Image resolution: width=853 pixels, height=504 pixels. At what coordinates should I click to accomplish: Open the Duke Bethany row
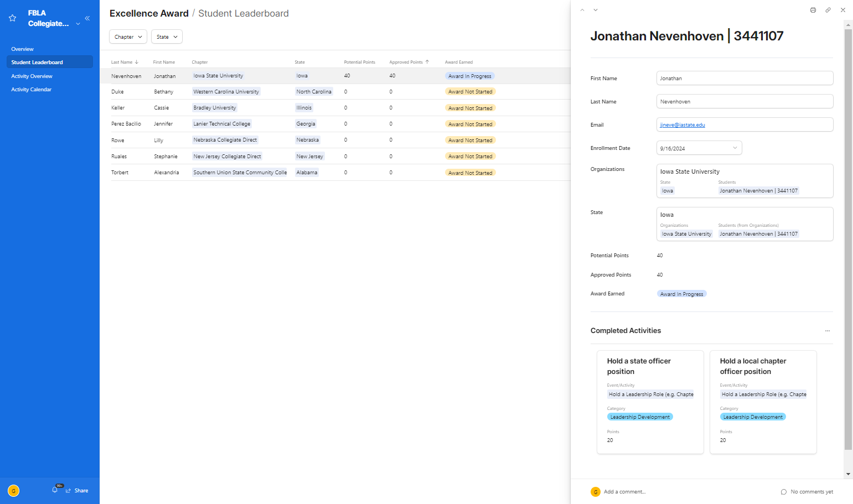(x=335, y=92)
